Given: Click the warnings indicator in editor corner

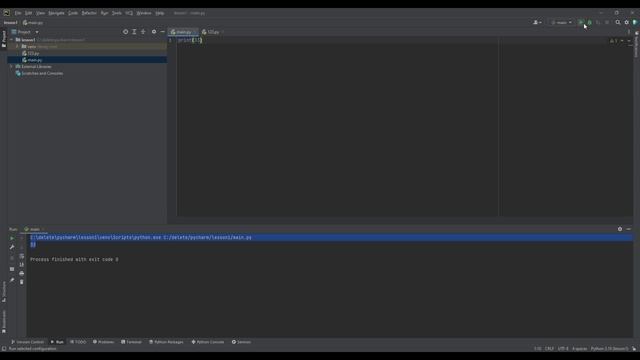Looking at the screenshot, I should click(x=614, y=41).
